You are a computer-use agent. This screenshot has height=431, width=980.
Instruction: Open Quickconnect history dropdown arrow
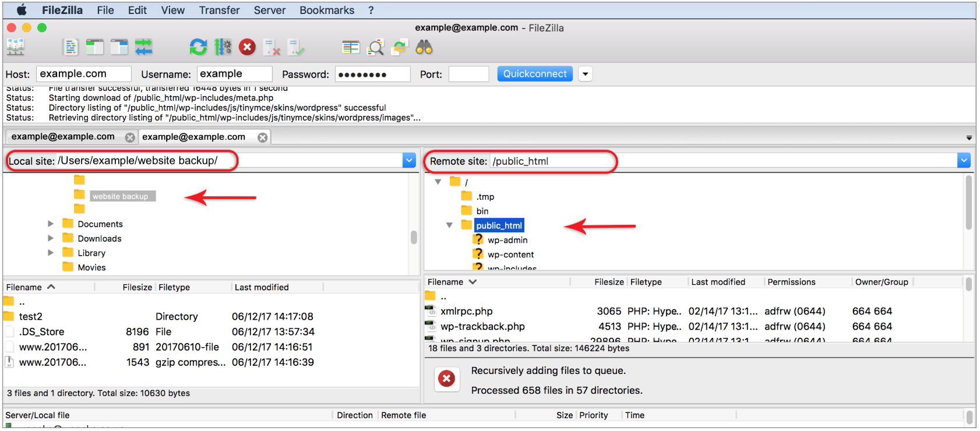586,74
